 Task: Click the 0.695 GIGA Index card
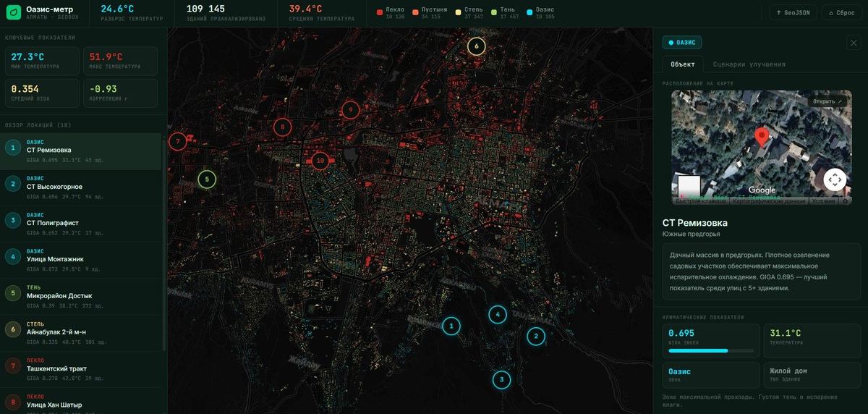(x=711, y=340)
